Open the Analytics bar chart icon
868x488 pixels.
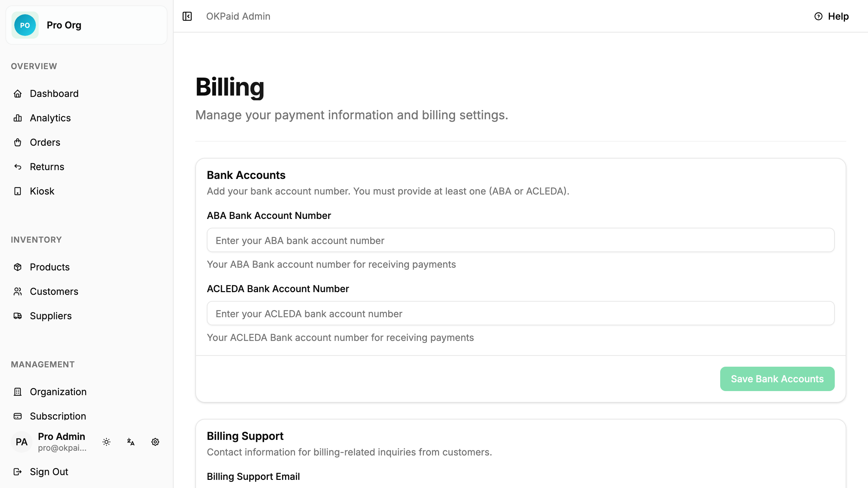click(x=18, y=118)
